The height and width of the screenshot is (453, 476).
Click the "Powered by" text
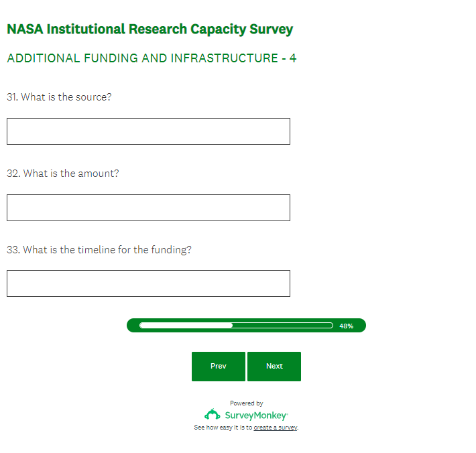pos(246,403)
